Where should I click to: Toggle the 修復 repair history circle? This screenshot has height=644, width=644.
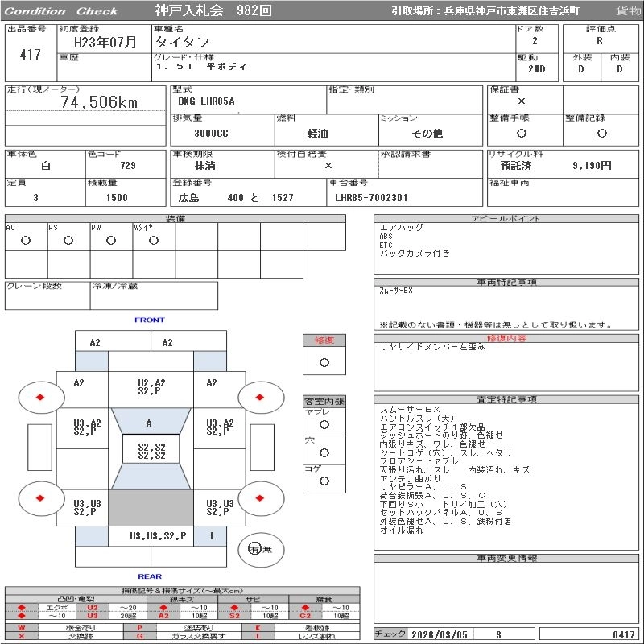click(324, 362)
